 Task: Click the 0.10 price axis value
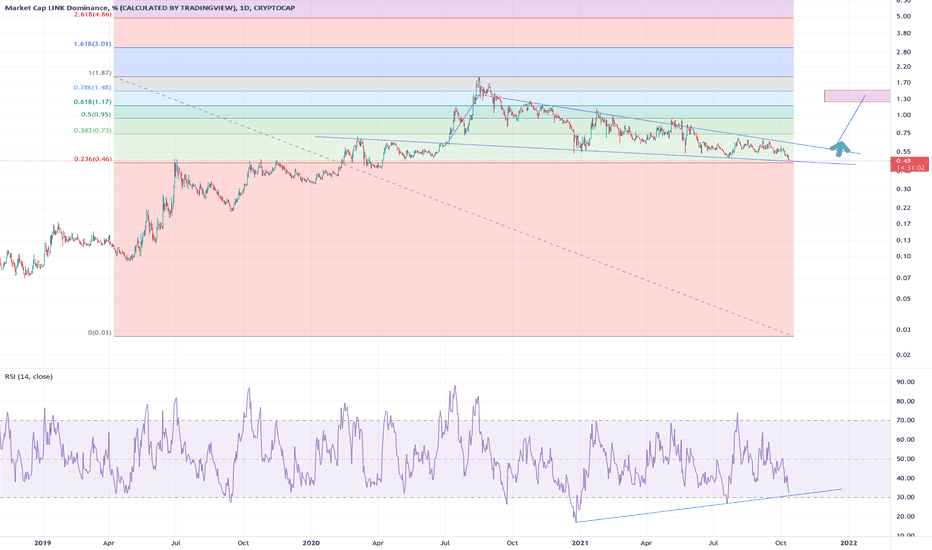tap(903, 256)
